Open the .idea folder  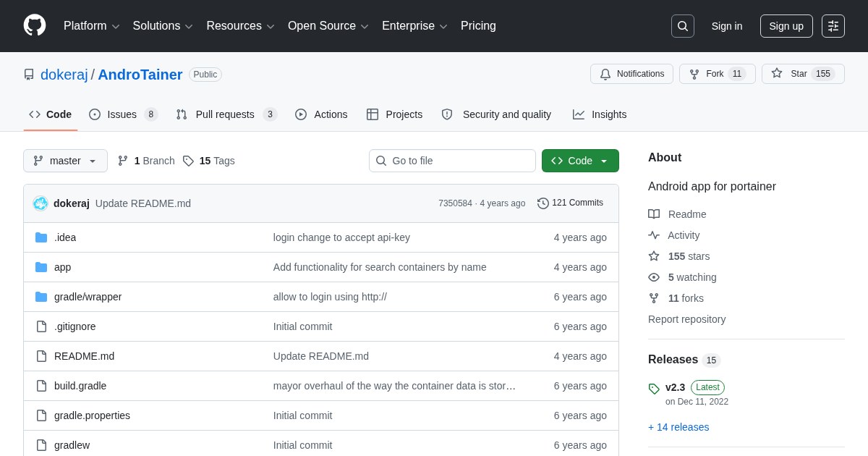tap(65, 237)
